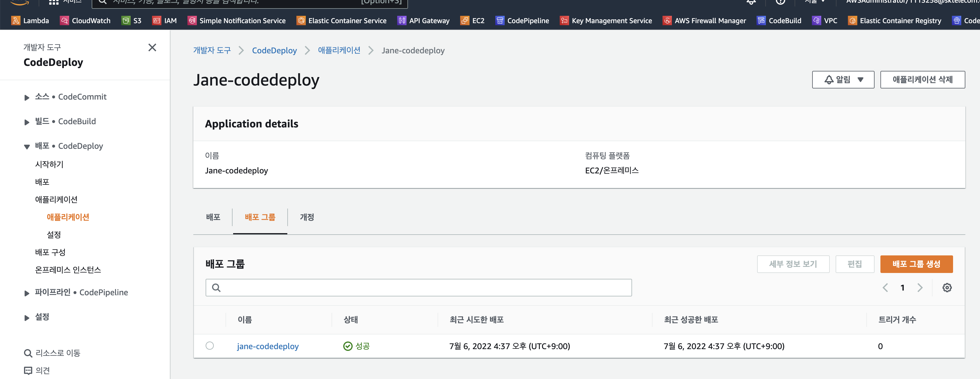The image size is (980, 379).
Task: Open 배포 item in the sidebar
Action: pyautogui.click(x=42, y=182)
